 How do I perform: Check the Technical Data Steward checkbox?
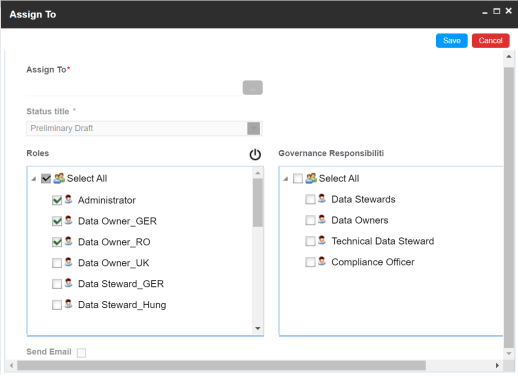click(310, 241)
